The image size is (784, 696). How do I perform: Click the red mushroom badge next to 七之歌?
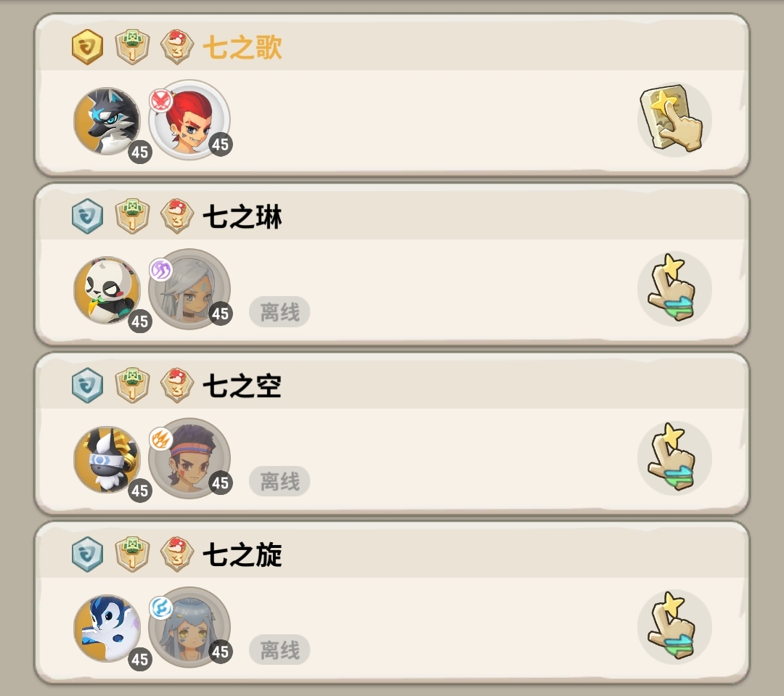point(177,47)
